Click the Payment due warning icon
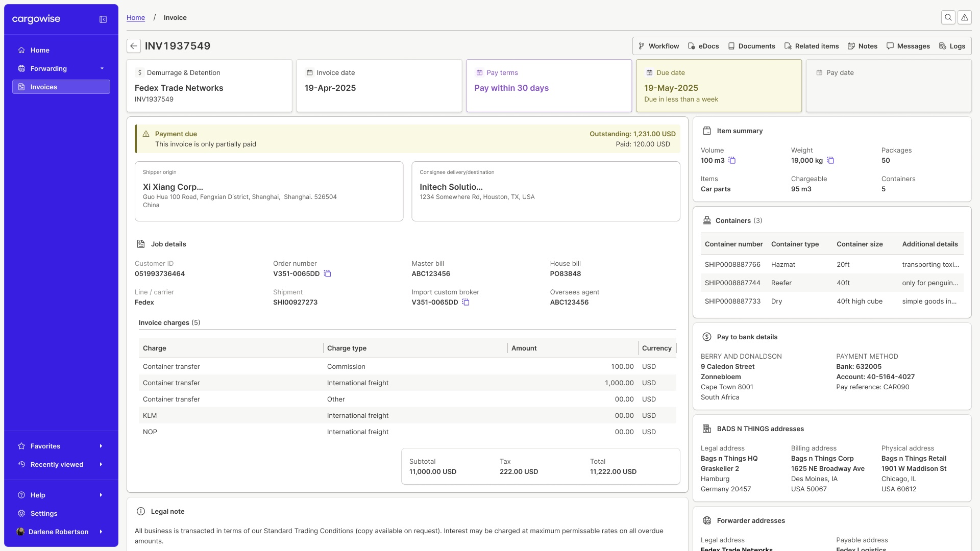Screen dimensions: 980x551 [146, 134]
